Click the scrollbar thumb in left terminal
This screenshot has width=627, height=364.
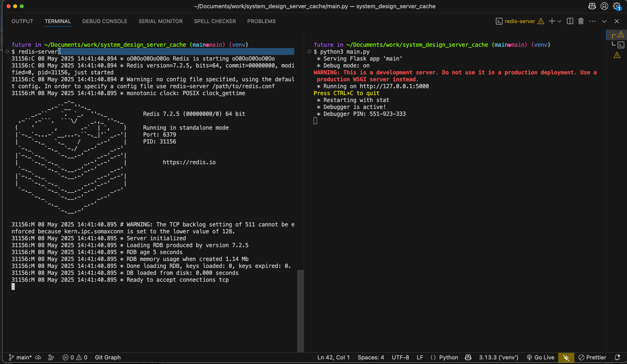300,311
